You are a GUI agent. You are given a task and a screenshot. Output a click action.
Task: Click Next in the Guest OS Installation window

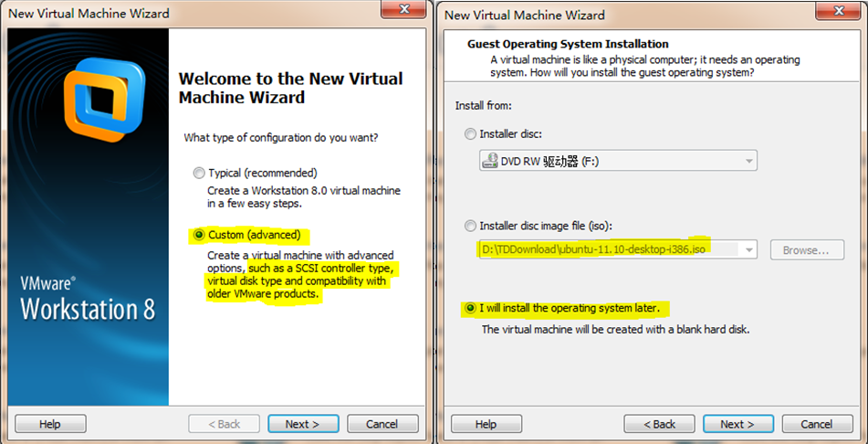737,424
